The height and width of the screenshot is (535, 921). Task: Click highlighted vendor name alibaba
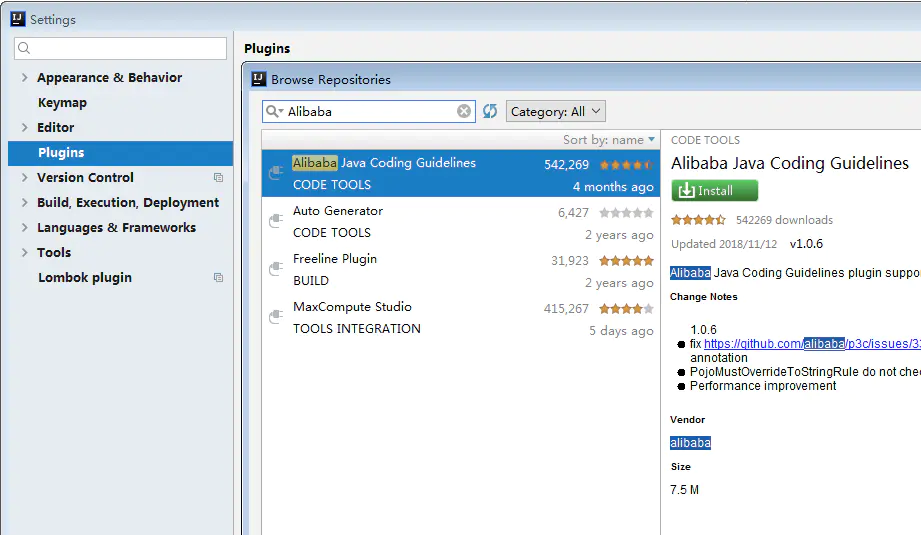click(690, 443)
